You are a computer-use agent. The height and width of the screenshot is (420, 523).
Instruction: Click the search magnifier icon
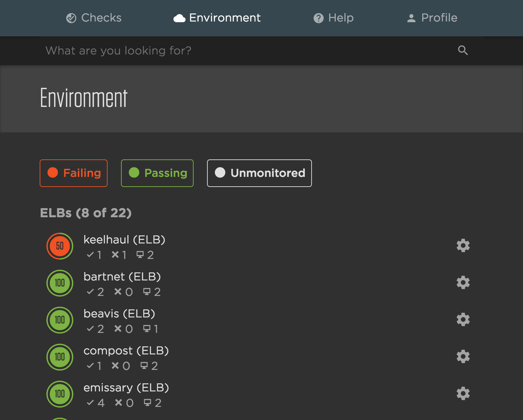(463, 50)
